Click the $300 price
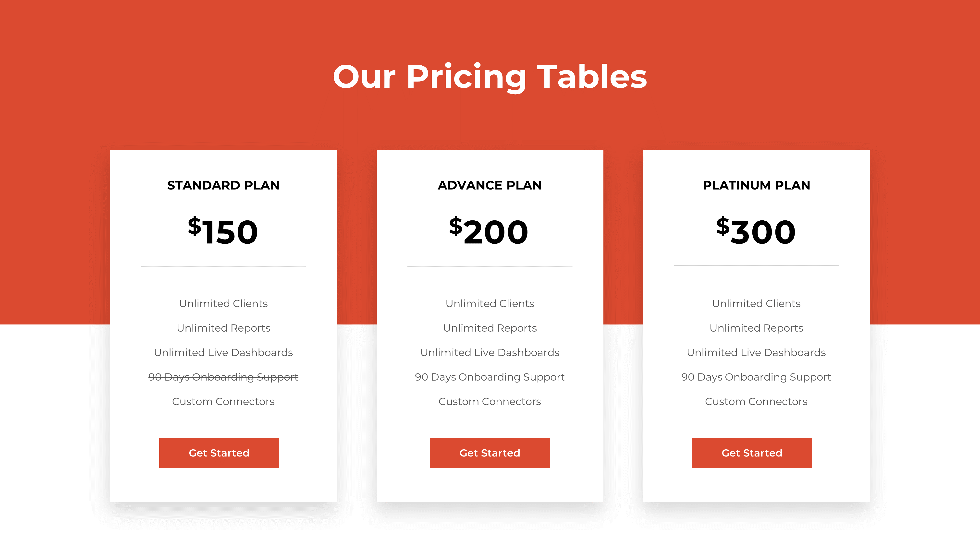 [756, 231]
